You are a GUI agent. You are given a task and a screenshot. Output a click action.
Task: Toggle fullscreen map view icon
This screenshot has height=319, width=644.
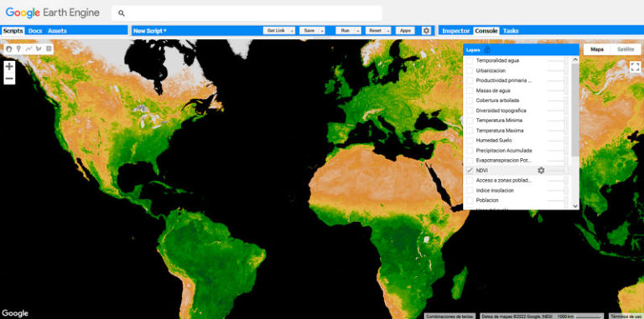coord(635,67)
